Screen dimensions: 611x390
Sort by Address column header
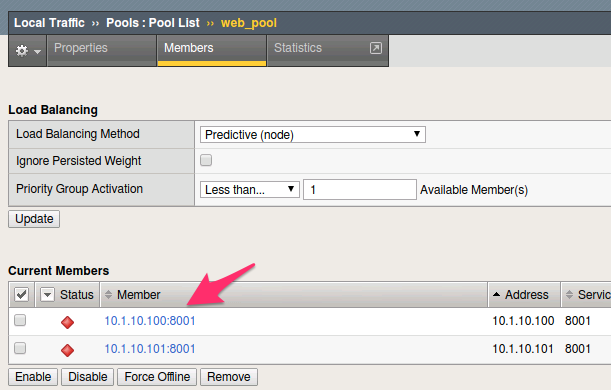click(x=524, y=295)
